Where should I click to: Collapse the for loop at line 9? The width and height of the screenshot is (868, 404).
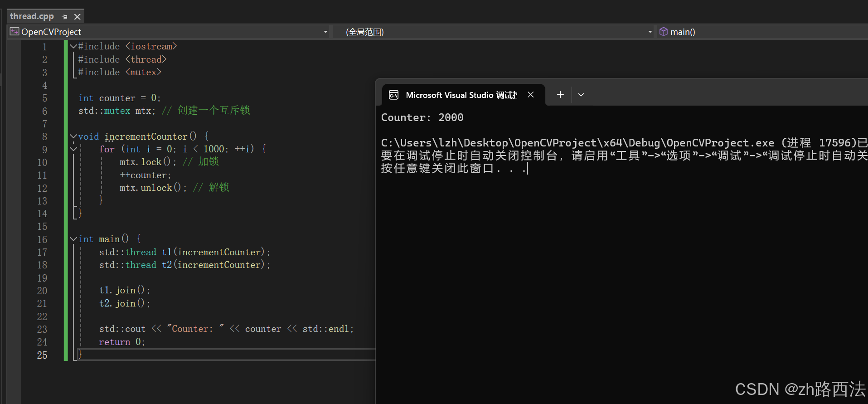click(73, 149)
